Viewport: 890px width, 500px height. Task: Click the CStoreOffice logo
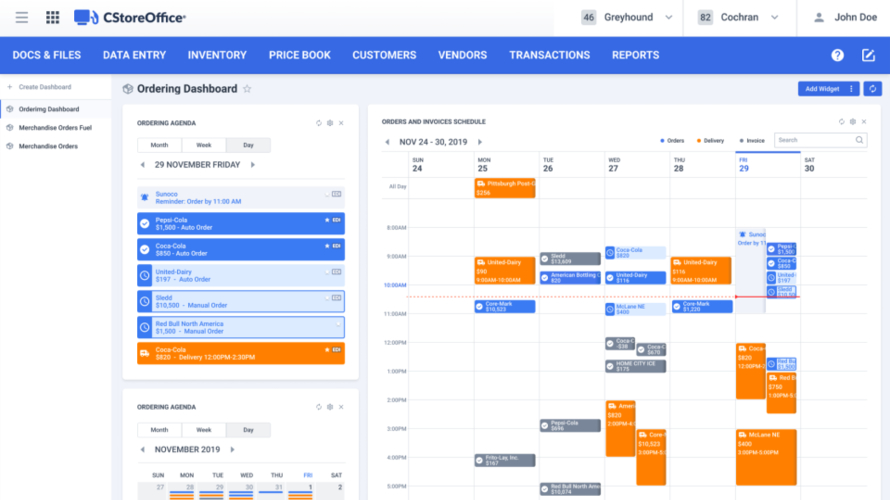coord(130,18)
